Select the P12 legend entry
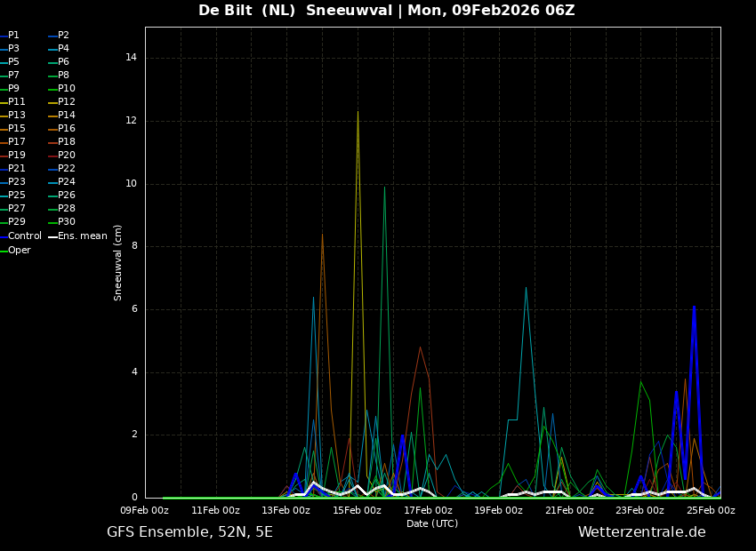Viewport: 756px width, 551px height. pyautogui.click(x=67, y=102)
